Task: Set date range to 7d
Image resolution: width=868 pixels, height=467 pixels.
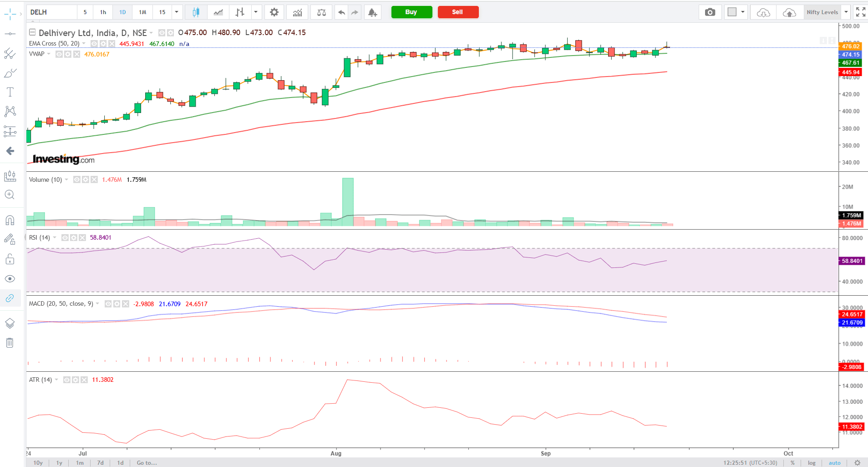Action: pyautogui.click(x=101, y=463)
